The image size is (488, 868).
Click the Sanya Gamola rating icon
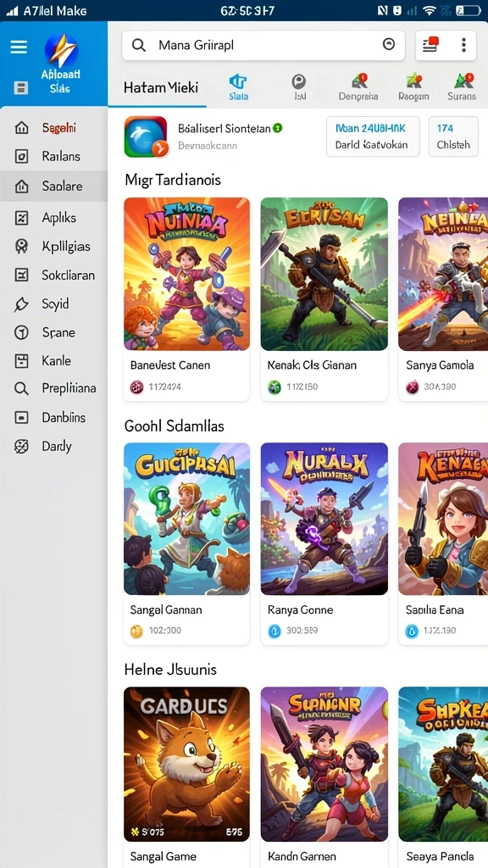tap(413, 387)
